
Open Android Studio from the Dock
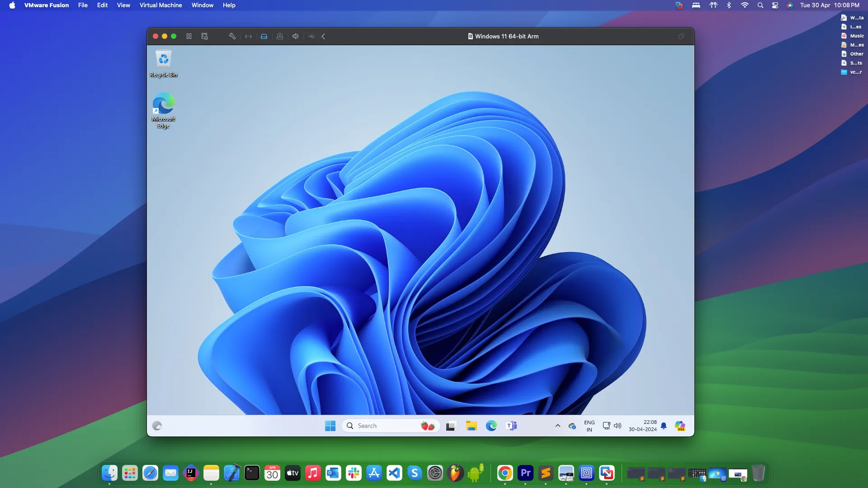(x=476, y=473)
